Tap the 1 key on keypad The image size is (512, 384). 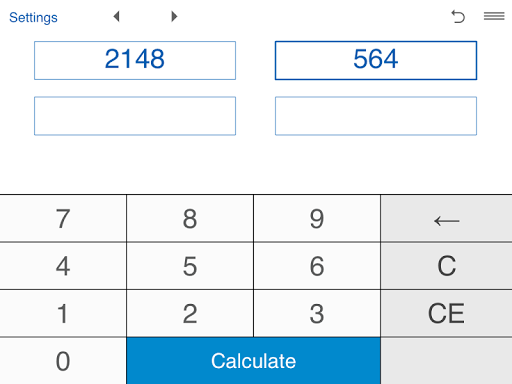(63, 313)
